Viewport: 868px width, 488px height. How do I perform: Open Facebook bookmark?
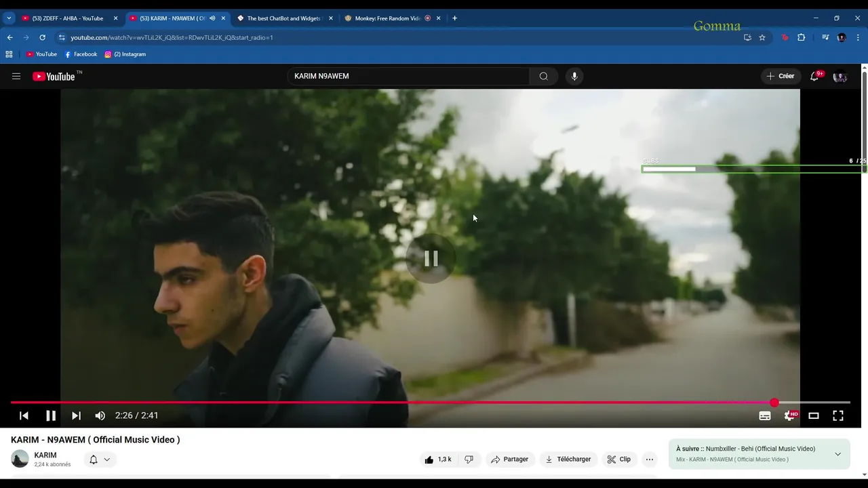tap(81, 54)
